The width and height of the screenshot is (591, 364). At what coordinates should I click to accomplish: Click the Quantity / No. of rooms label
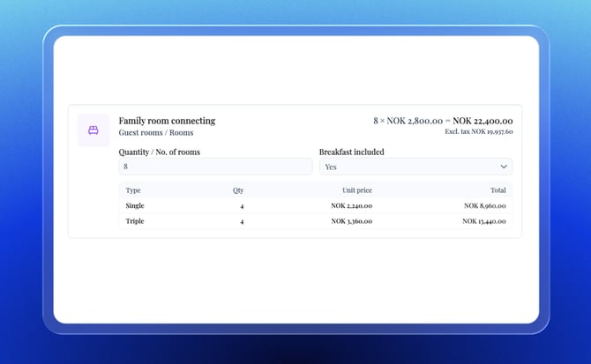[160, 152]
